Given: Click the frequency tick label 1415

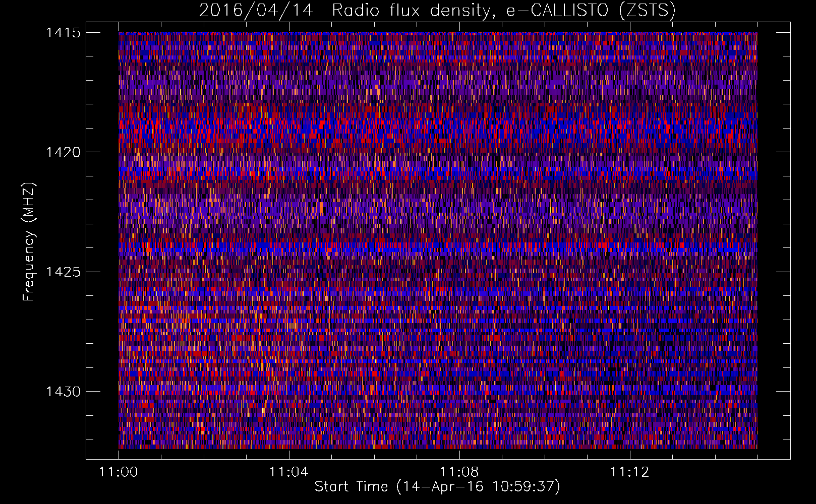Looking at the screenshot, I should click(x=63, y=33).
